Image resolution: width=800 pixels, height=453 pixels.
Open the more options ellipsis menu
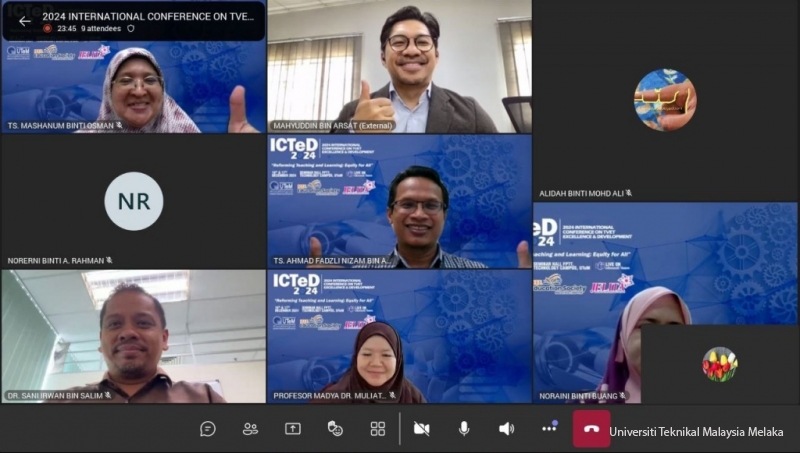(549, 429)
